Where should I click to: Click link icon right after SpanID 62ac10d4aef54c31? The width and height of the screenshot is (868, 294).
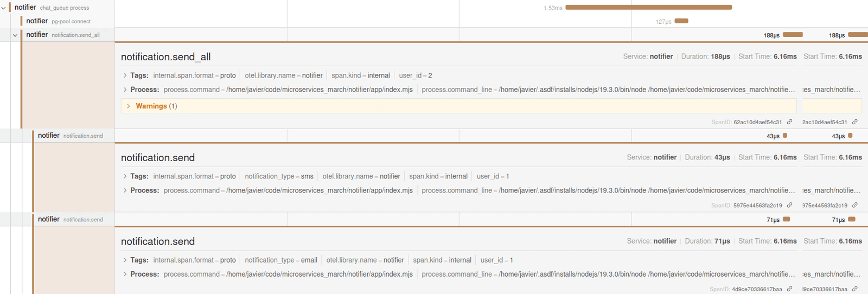789,122
